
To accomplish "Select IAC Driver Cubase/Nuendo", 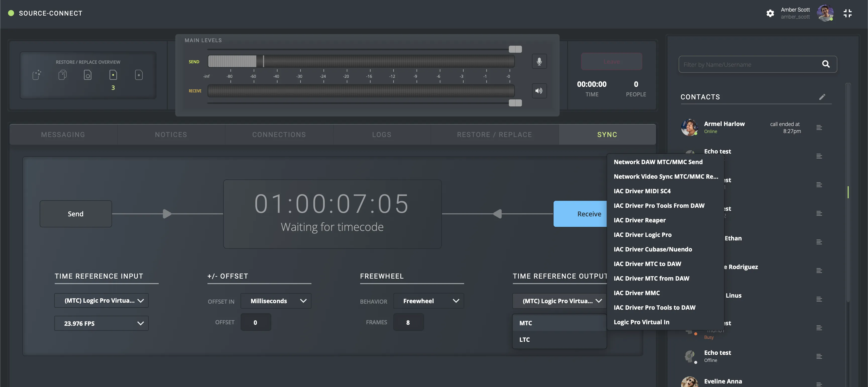I will 666,249.
